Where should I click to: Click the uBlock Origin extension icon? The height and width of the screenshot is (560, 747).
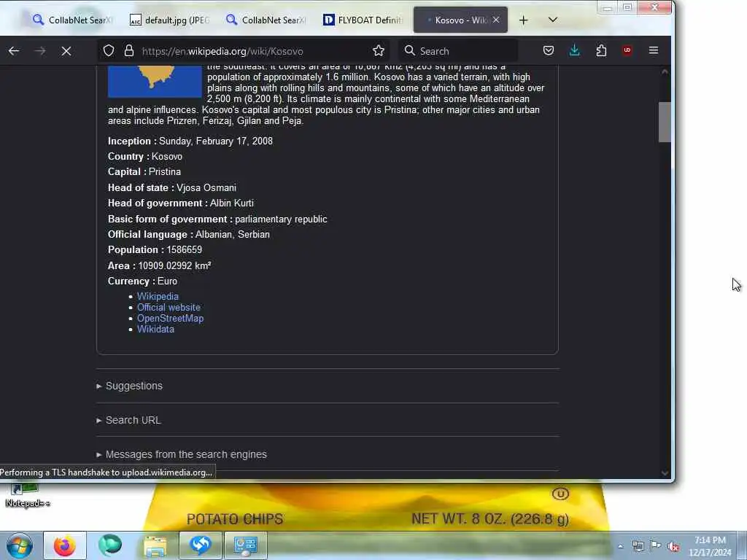pyautogui.click(x=627, y=50)
